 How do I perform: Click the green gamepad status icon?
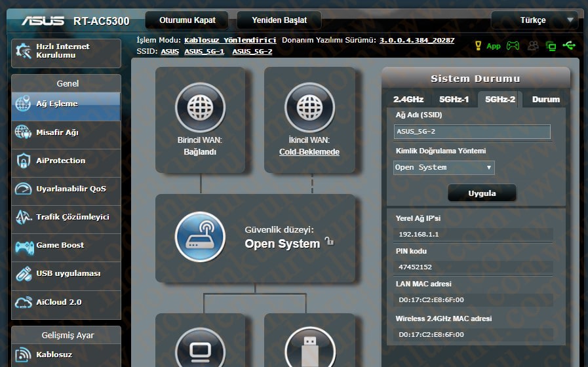click(513, 46)
